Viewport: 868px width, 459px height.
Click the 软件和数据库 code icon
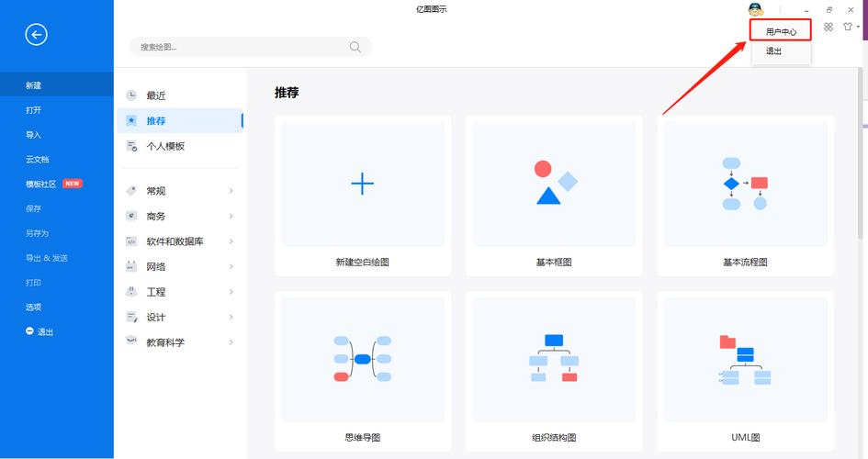[x=131, y=241]
